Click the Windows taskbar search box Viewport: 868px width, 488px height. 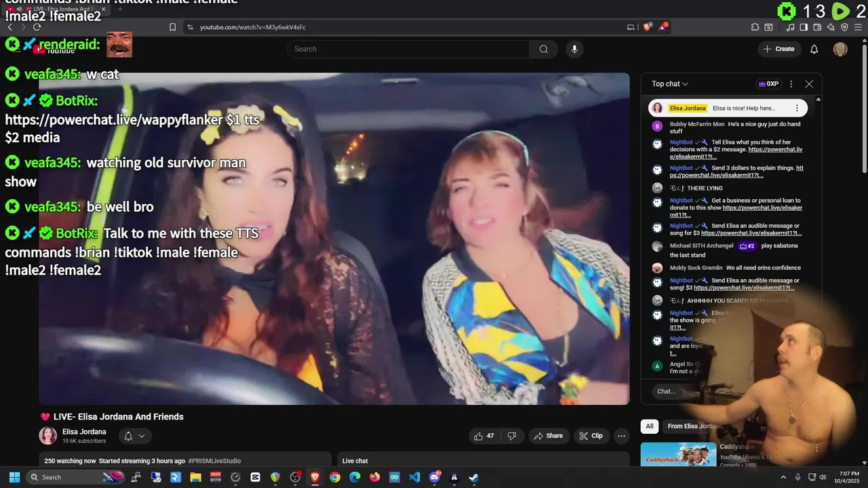[x=75, y=477]
